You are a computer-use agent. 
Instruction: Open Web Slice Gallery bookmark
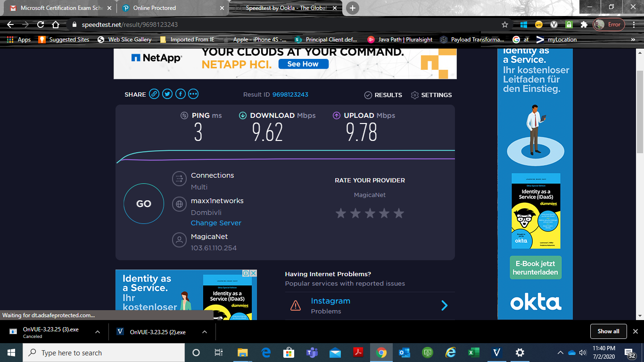coord(124,40)
